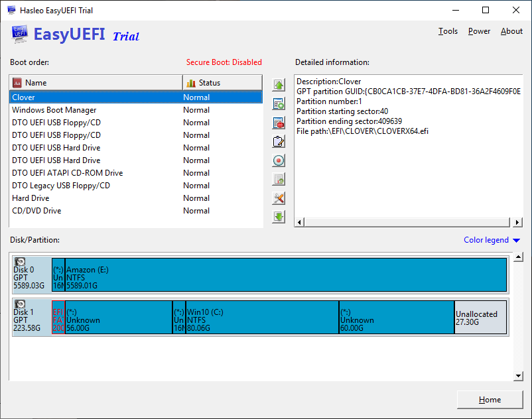Click the edit boot entry clipboard icon
Image resolution: width=532 pixels, height=419 pixels.
coord(279,141)
